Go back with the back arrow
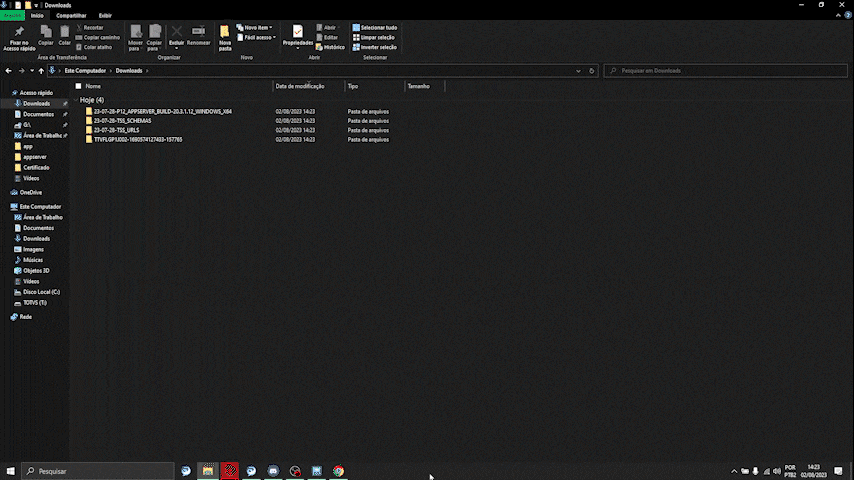 click(8, 70)
